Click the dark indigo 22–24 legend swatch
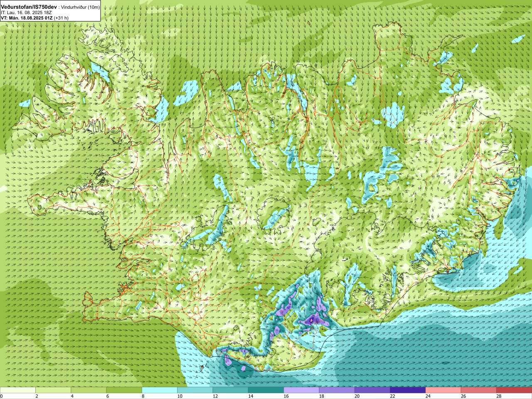The image size is (532, 399). pyautogui.click(x=408, y=390)
